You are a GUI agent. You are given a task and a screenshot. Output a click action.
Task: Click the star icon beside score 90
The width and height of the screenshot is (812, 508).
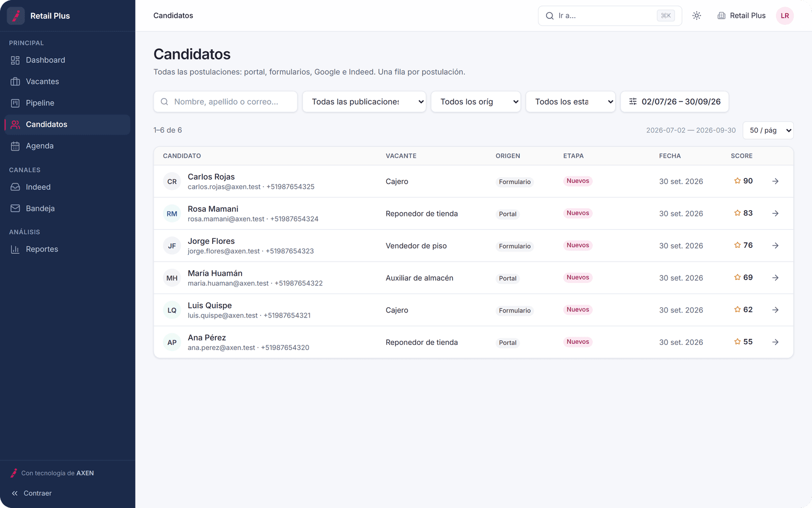(x=737, y=181)
